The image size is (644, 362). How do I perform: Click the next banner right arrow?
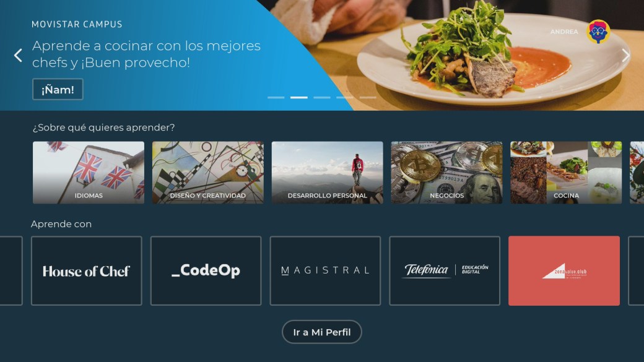click(625, 56)
